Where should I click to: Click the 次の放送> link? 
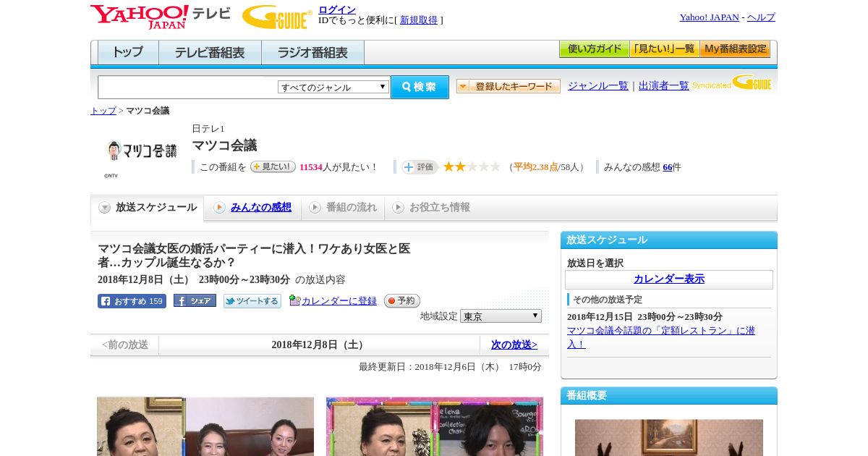coord(514,345)
